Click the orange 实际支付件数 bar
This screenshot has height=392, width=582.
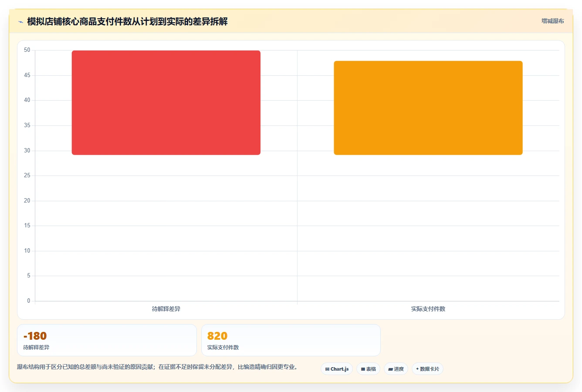coord(428,108)
